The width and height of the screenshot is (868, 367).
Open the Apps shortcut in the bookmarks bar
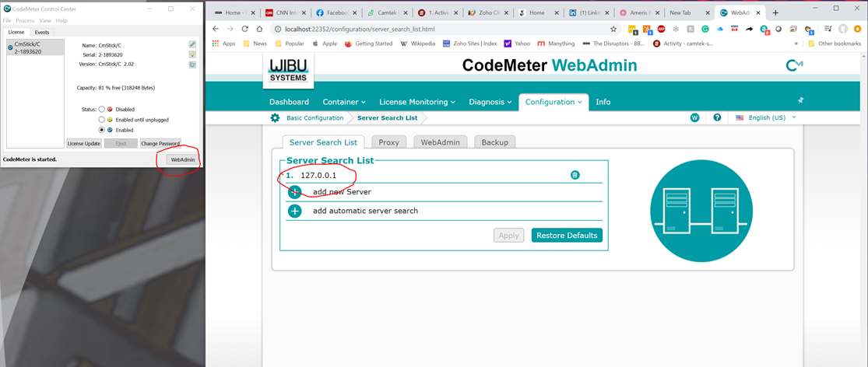(223, 43)
